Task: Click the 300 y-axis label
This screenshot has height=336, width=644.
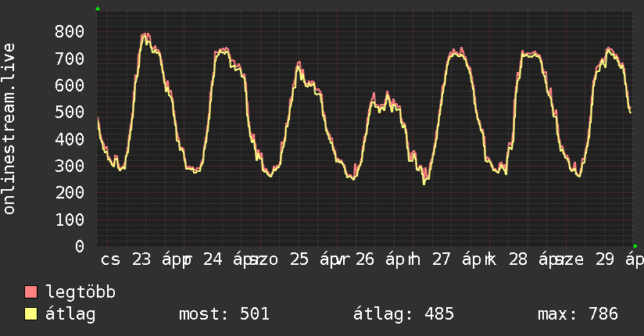Action: 70,166
